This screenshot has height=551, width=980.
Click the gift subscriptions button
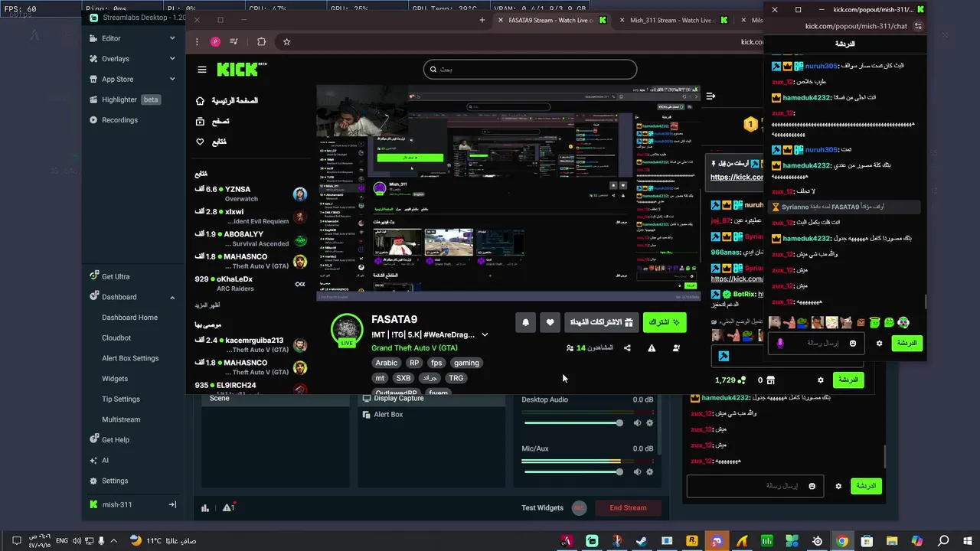point(601,323)
